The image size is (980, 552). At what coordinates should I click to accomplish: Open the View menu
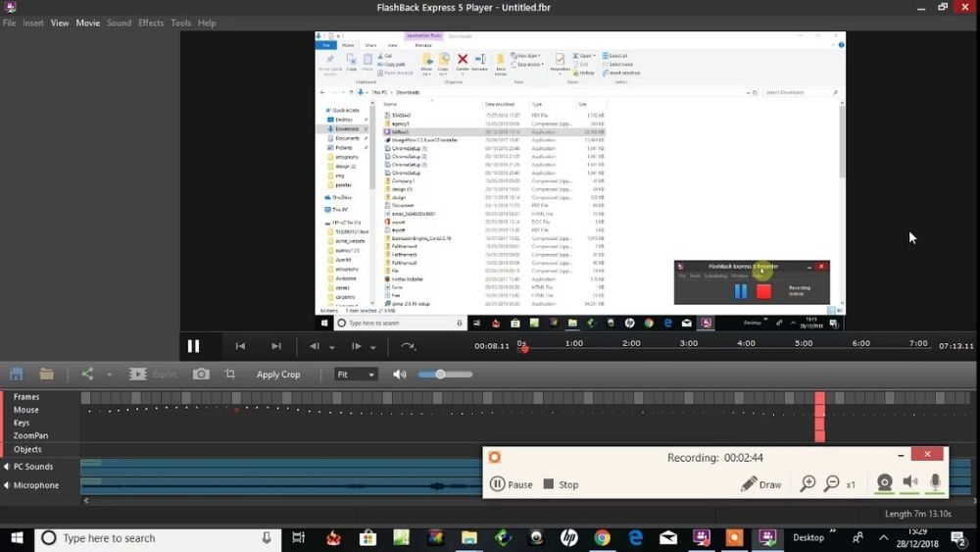[60, 23]
